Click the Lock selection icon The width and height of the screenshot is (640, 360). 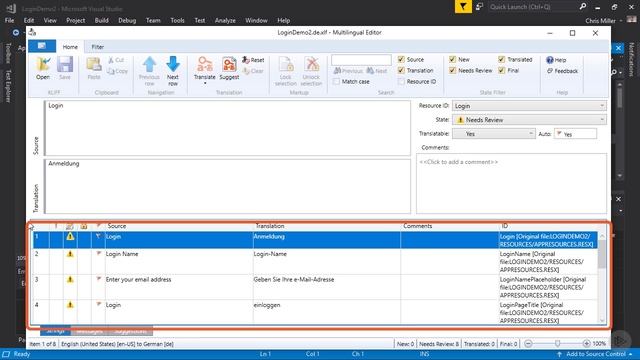coord(286,64)
